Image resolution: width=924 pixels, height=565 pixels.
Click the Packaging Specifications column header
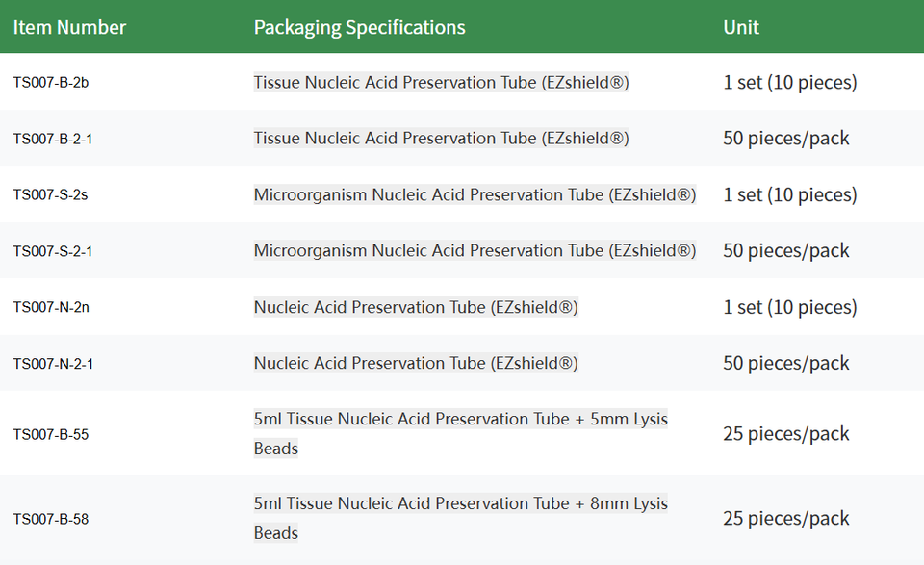pos(359,27)
